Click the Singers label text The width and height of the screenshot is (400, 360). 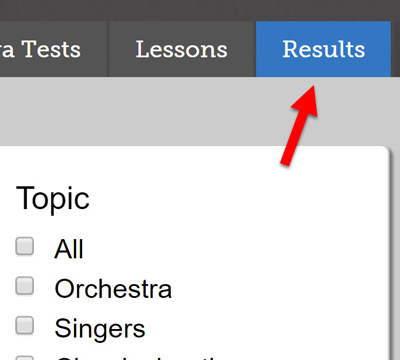pyautogui.click(x=100, y=329)
